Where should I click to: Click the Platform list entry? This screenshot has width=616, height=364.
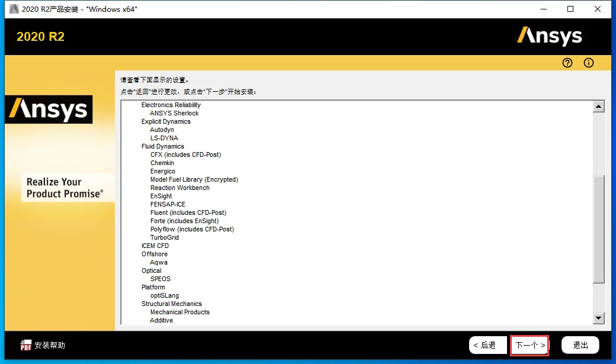[x=153, y=287]
